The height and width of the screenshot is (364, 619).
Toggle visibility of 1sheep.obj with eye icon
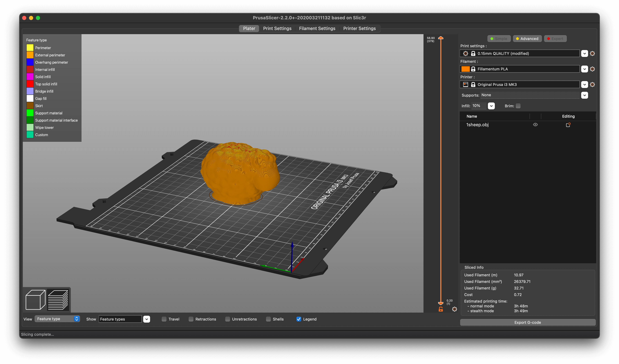(x=535, y=125)
